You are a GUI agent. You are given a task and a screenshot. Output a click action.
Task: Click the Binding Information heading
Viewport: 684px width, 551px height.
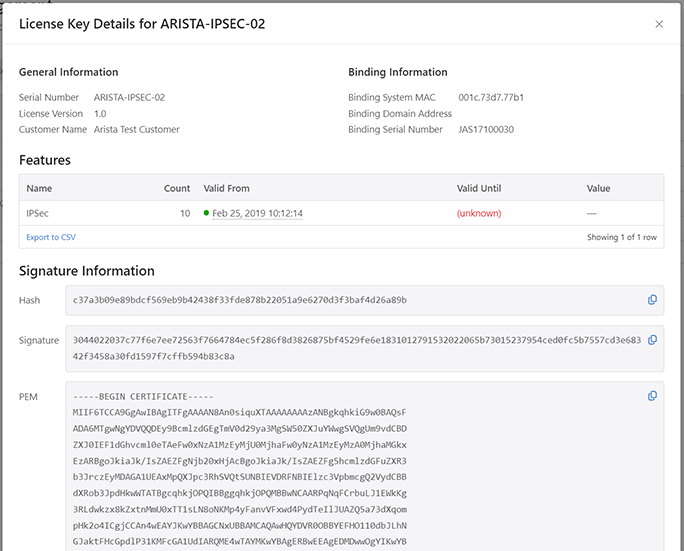398,72
